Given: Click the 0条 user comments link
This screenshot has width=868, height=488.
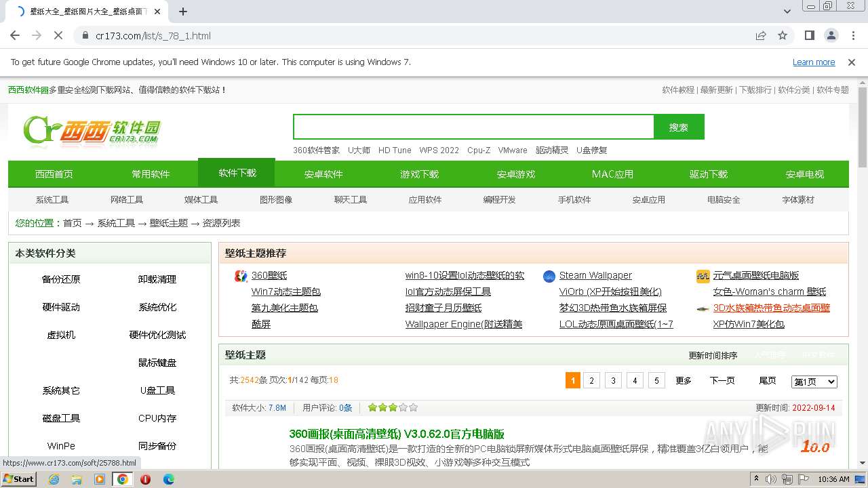Looking at the screenshot, I should [346, 408].
